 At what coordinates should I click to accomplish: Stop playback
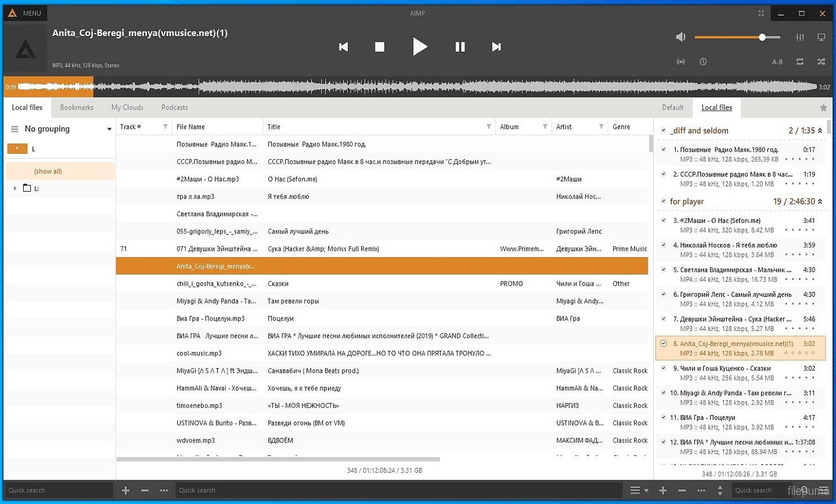[380, 47]
